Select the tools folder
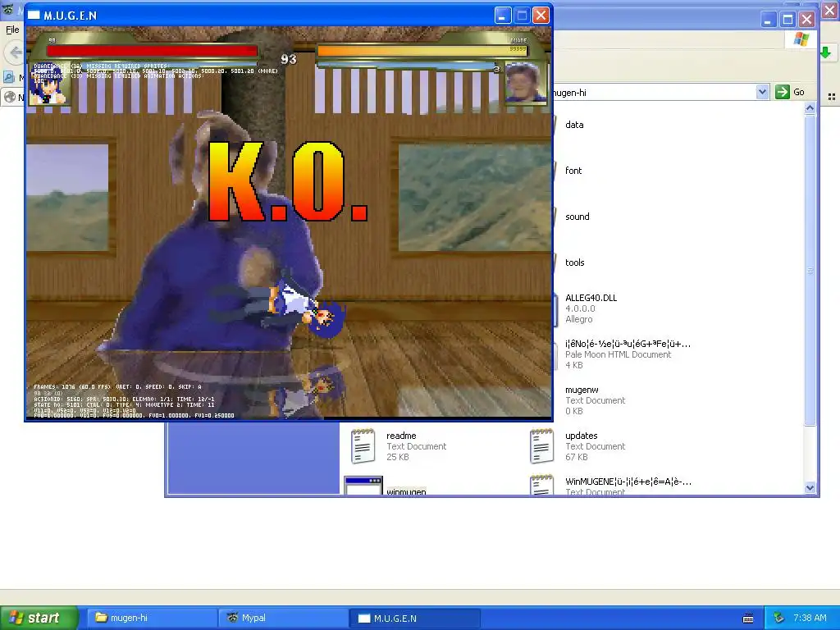 pos(574,262)
